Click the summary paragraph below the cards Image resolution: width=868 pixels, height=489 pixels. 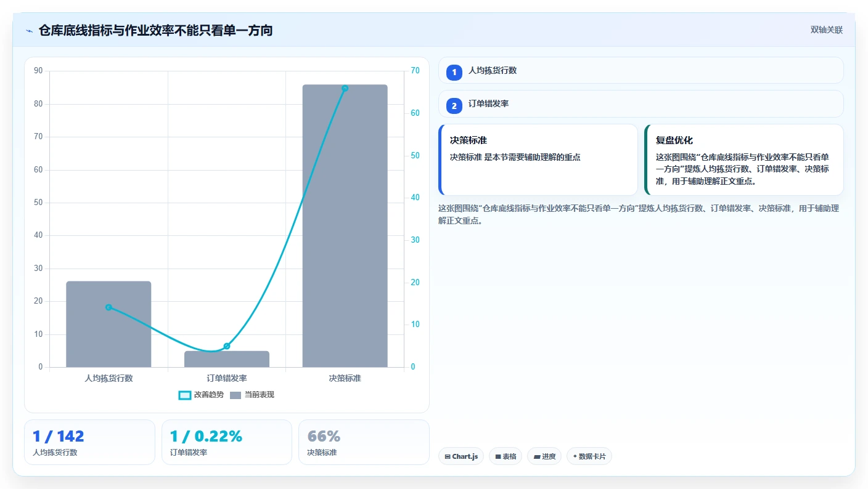pos(639,214)
